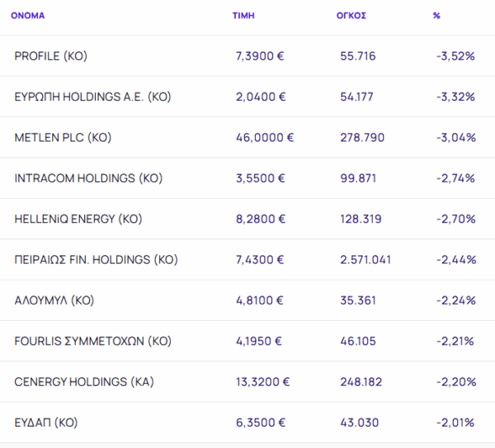Sort by the ΤΙΜΗ column header
495x448 pixels.
[x=243, y=16]
